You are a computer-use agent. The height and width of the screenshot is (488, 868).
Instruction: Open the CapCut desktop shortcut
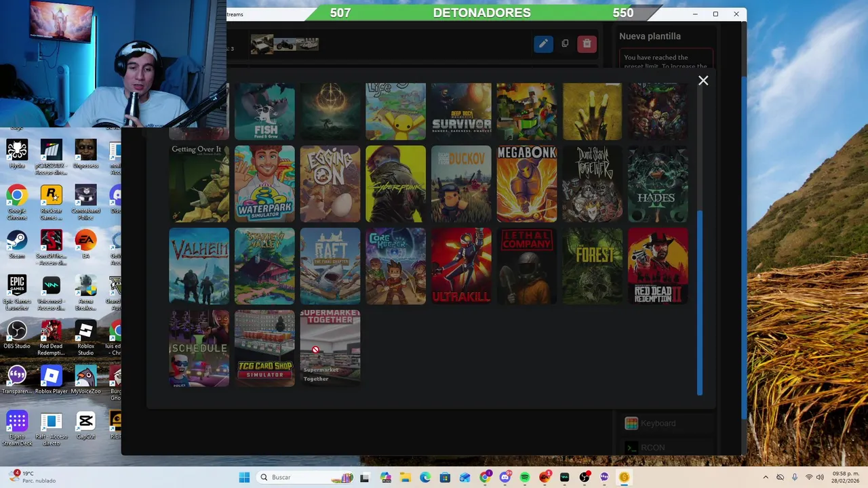[85, 425]
